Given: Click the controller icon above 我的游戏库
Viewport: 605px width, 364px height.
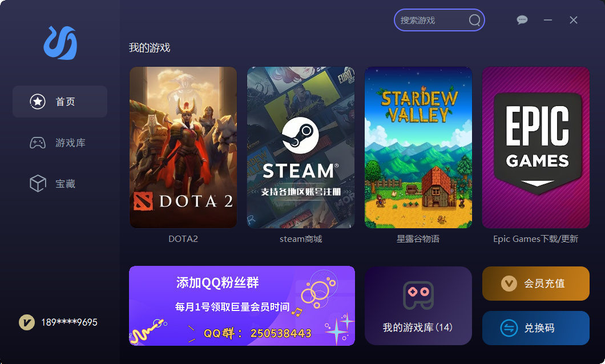Looking at the screenshot, I should [418, 296].
